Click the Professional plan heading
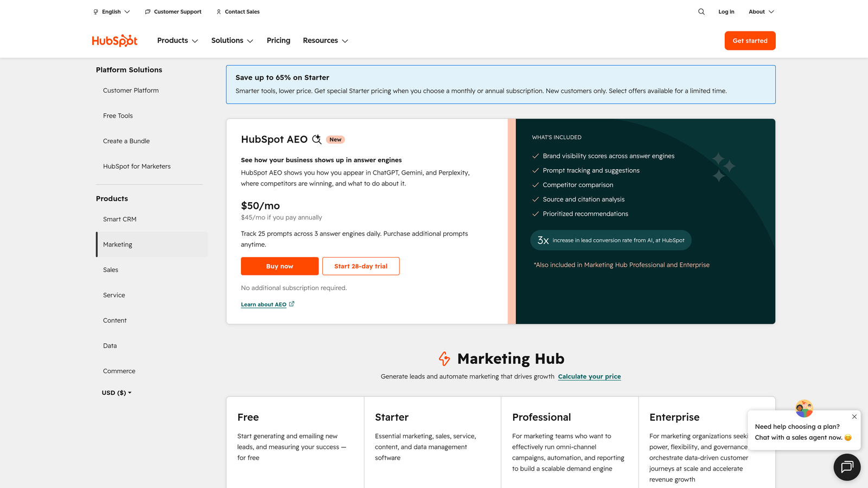This screenshot has width=868, height=488. pyautogui.click(x=541, y=417)
